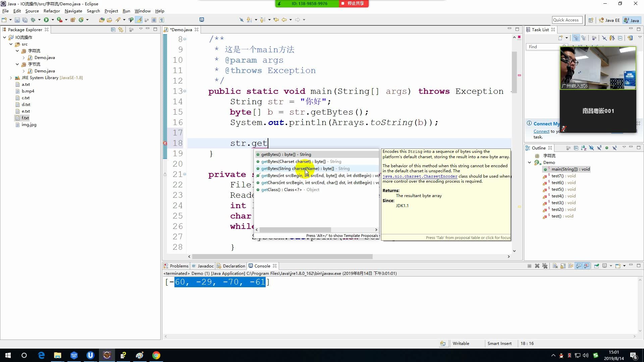Image resolution: width=644 pixels, height=362 pixels.
Task: Click Pin Console icon
Action: point(596,266)
